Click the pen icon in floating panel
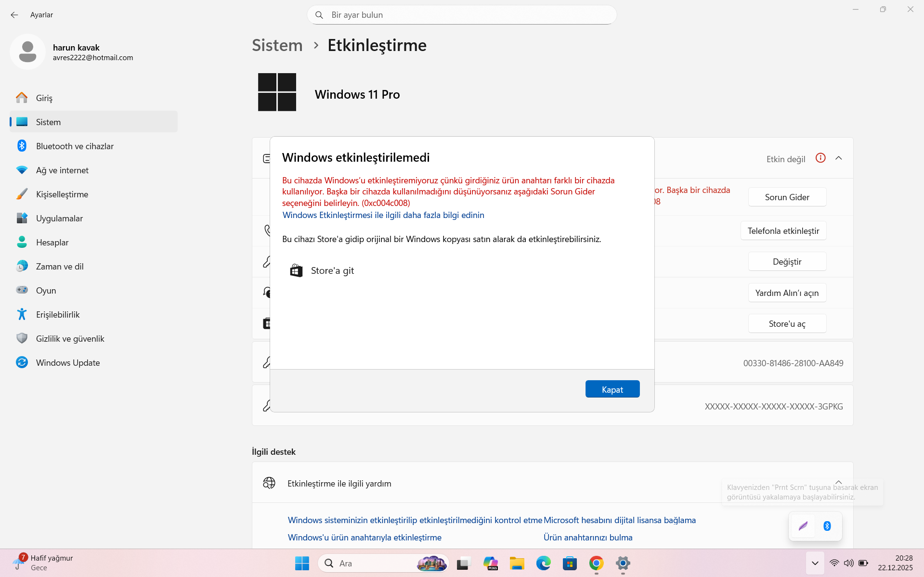Screen dimensions: 924x577 pos(803,526)
